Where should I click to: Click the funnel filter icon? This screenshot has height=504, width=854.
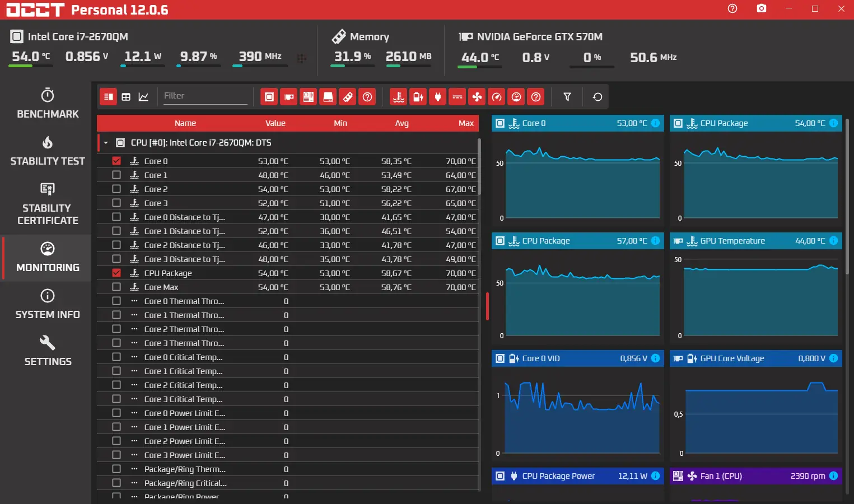click(567, 97)
